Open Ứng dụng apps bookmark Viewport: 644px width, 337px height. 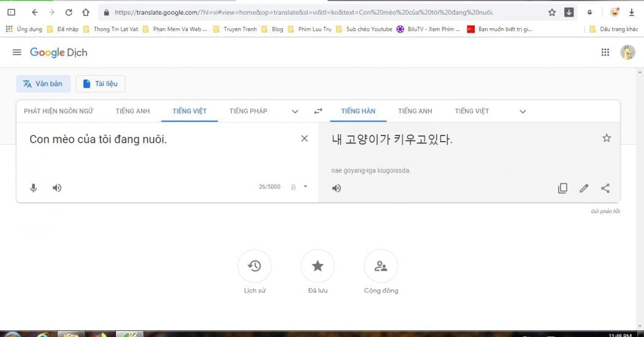tap(24, 29)
